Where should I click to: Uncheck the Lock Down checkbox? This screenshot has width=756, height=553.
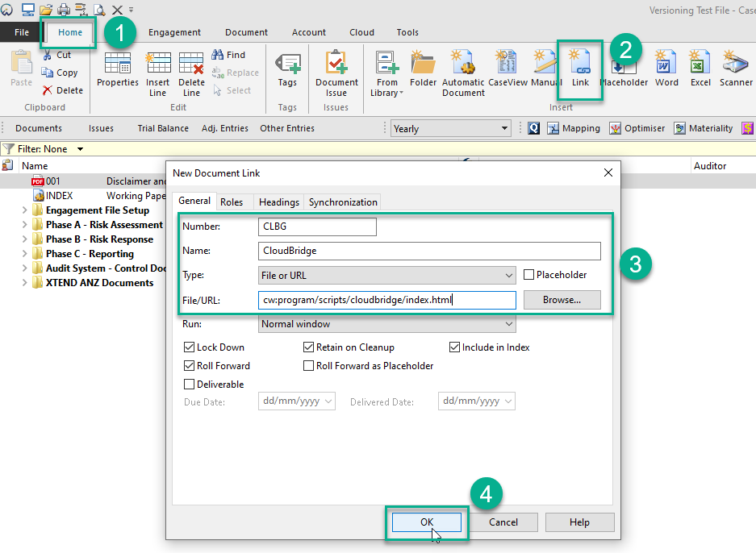(x=189, y=347)
